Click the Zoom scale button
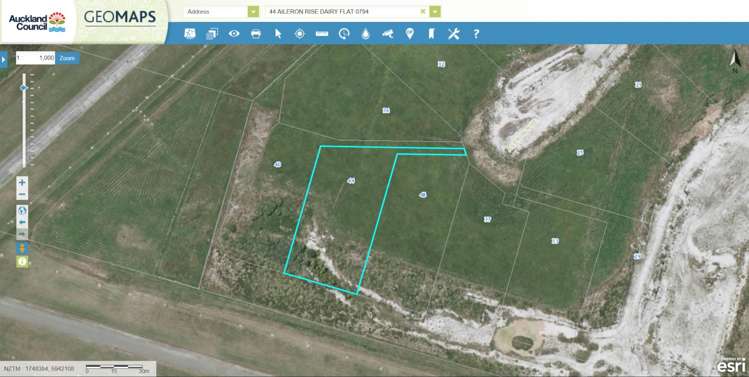 pos(68,58)
